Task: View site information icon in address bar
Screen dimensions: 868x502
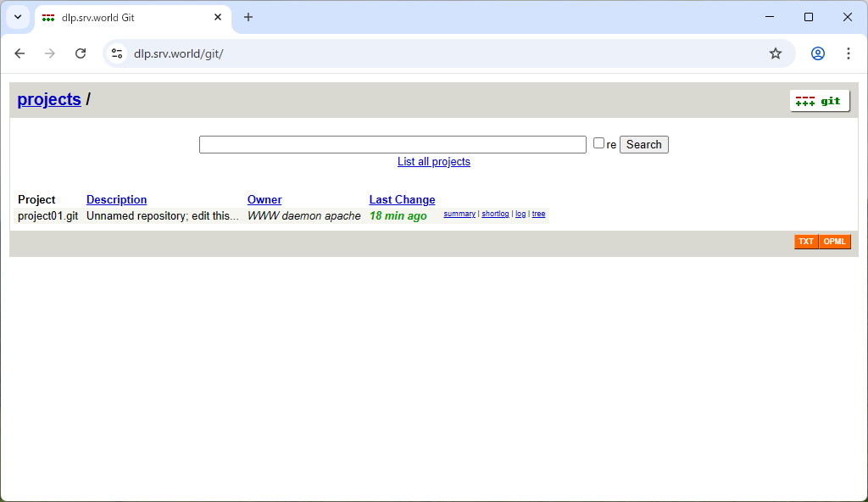Action: click(117, 53)
